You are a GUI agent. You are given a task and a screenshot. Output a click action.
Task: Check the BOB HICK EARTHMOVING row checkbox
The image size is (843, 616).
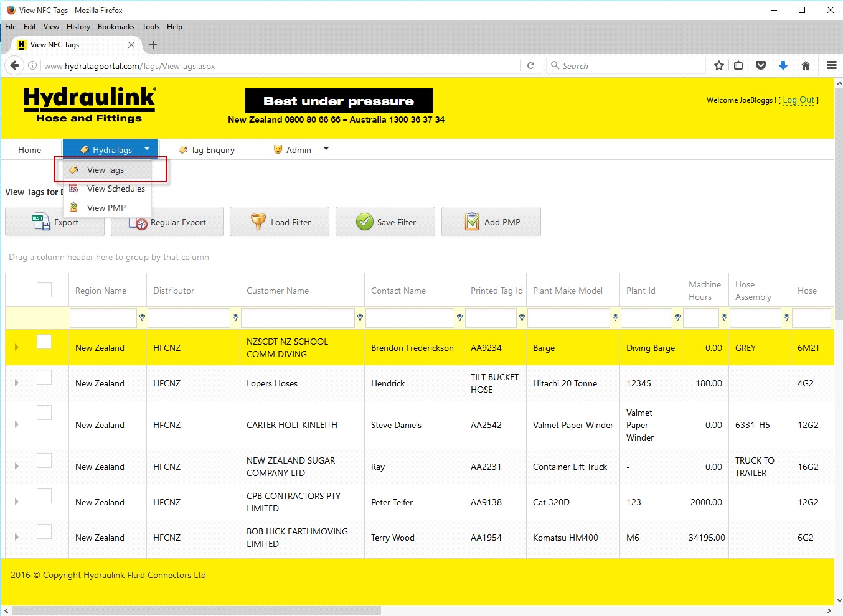(44, 531)
